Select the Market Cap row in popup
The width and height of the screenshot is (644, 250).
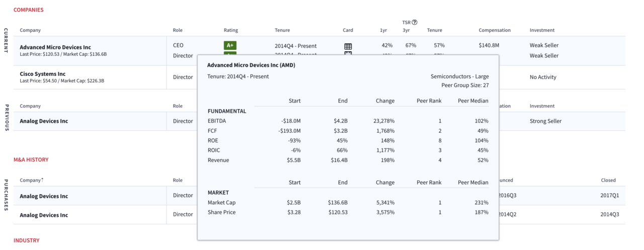[x=221, y=203]
